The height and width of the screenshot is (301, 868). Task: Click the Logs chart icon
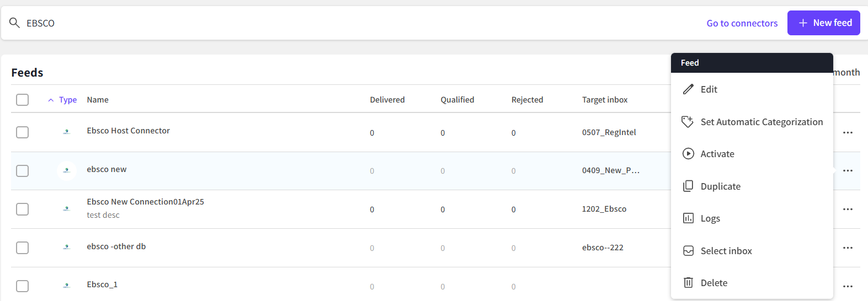688,218
